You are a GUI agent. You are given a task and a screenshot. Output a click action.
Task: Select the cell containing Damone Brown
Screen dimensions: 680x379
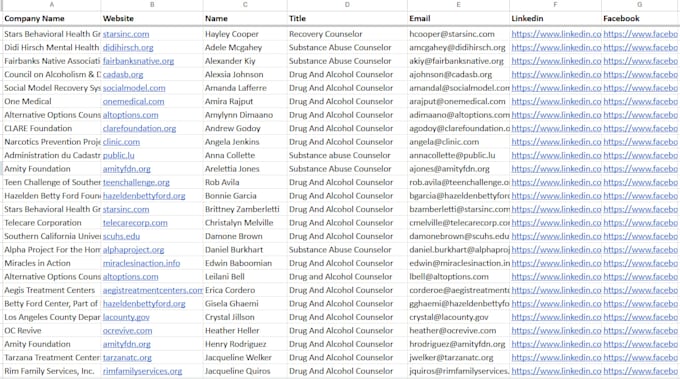(245, 236)
